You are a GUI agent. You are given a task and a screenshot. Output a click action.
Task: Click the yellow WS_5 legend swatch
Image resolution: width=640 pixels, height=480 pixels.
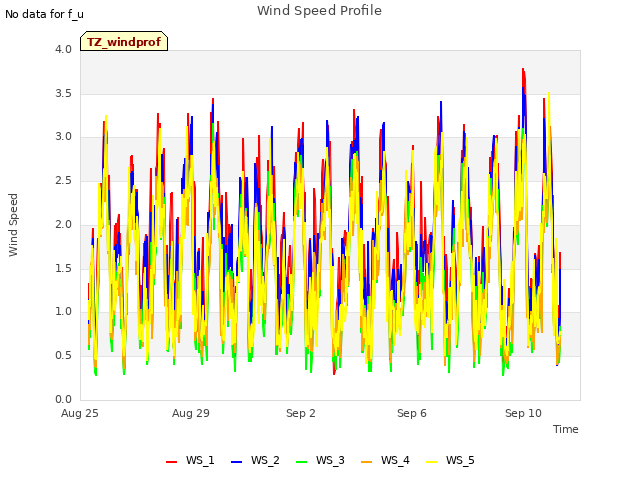(431, 462)
